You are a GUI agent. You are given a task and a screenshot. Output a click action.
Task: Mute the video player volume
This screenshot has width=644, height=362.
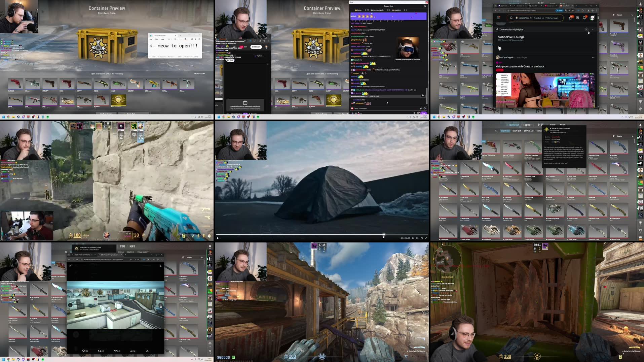click(413, 238)
